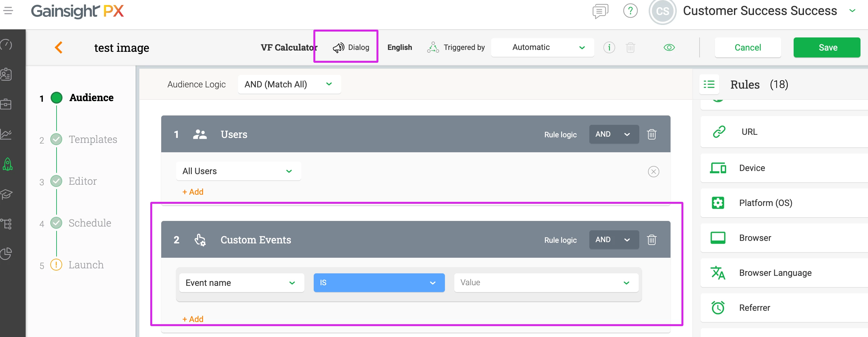This screenshot has height=337, width=868.
Task: Go back using the orange arrow
Action: pyautogui.click(x=59, y=47)
